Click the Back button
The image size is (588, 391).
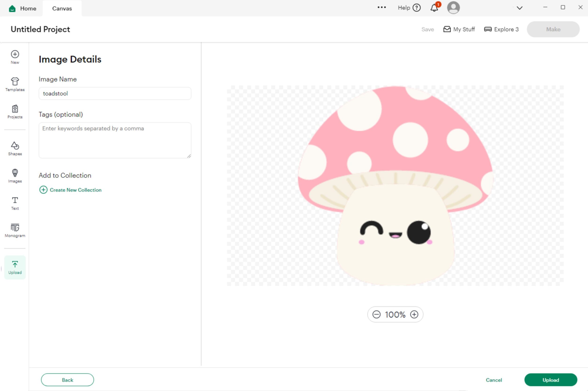67,380
